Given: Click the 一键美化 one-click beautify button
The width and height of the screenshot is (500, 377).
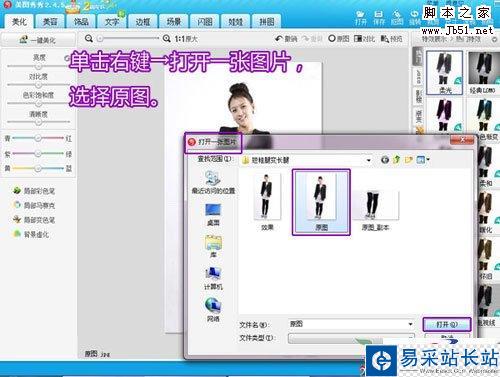Looking at the screenshot, I should click(37, 40).
